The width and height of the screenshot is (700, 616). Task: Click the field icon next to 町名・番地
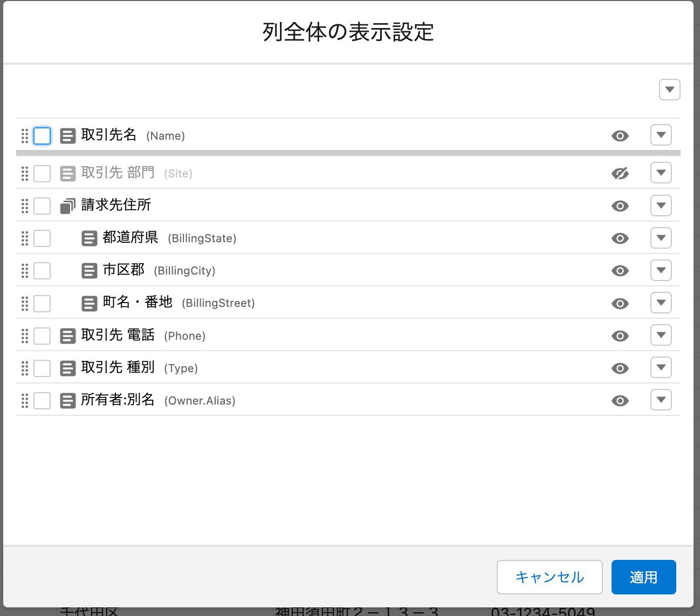[x=90, y=304]
